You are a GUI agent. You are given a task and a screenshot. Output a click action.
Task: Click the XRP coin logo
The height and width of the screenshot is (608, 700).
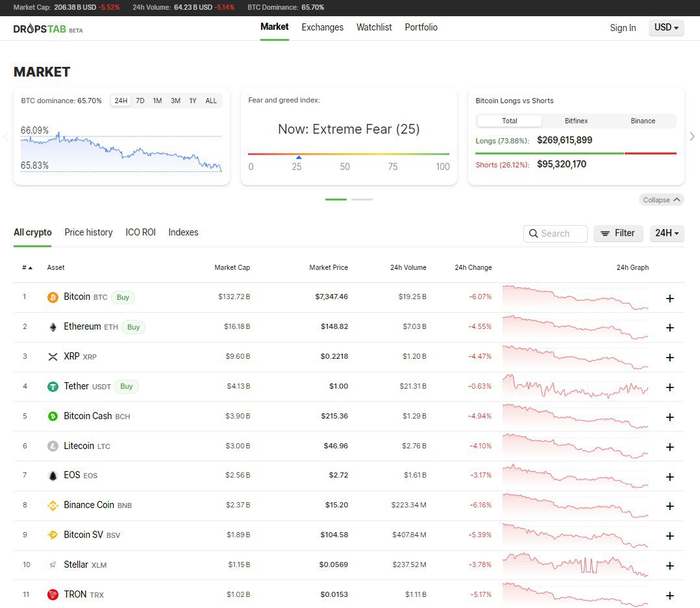click(x=53, y=357)
